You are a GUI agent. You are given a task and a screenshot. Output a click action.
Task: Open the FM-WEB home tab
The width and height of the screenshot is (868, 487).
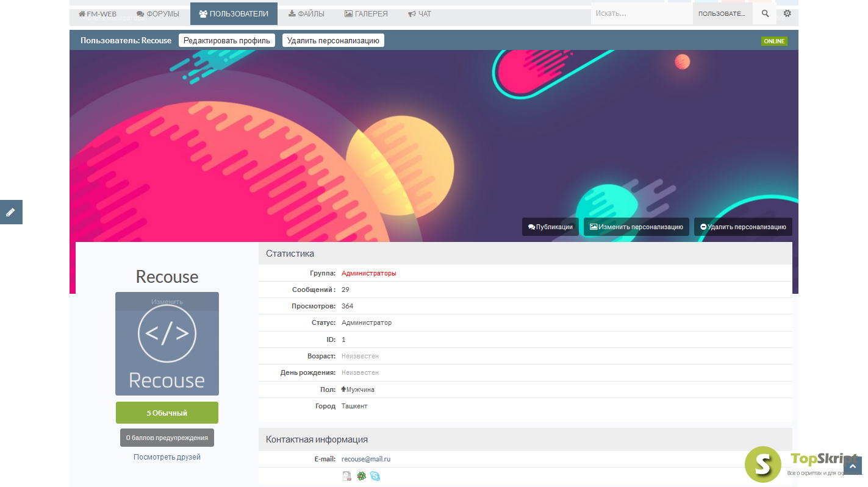pyautogui.click(x=98, y=13)
